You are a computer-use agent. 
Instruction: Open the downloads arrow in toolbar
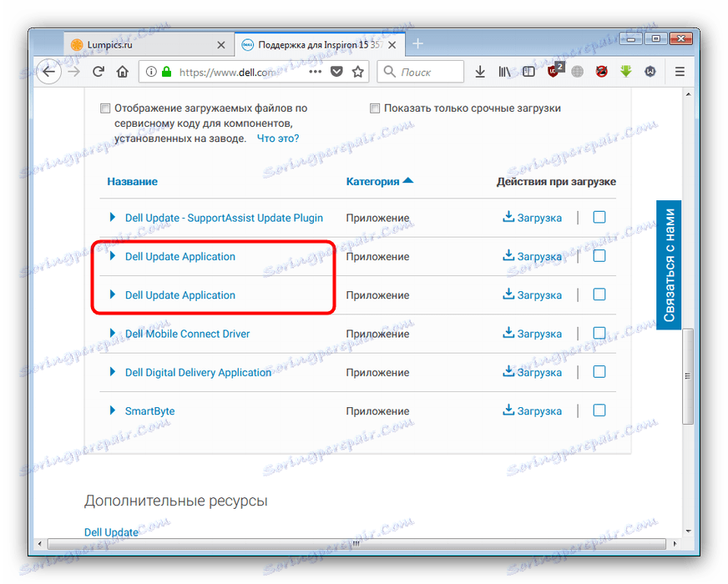(480, 72)
